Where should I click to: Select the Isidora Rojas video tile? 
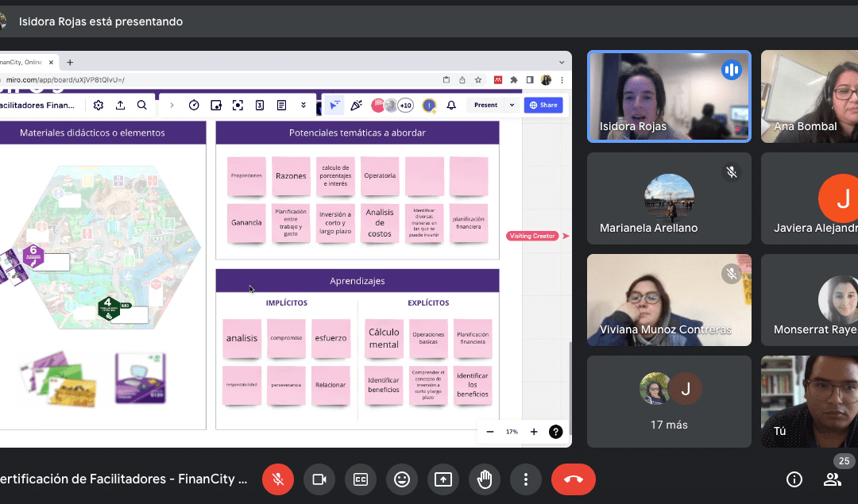click(669, 97)
